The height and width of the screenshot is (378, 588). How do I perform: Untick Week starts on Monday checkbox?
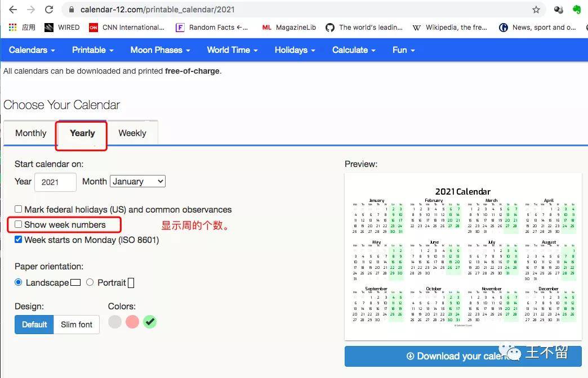click(19, 240)
